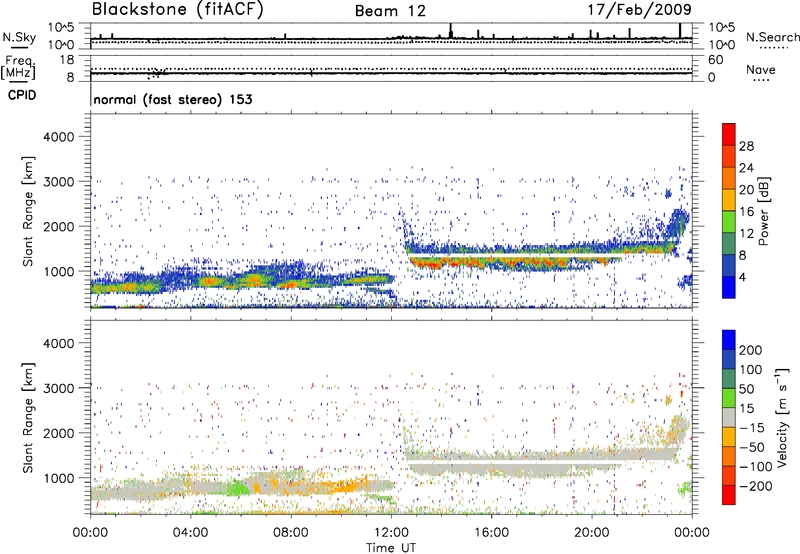The height and width of the screenshot is (554, 800).
Task: Click the 'Freq. [MHz]' axis label
Action: [18, 67]
